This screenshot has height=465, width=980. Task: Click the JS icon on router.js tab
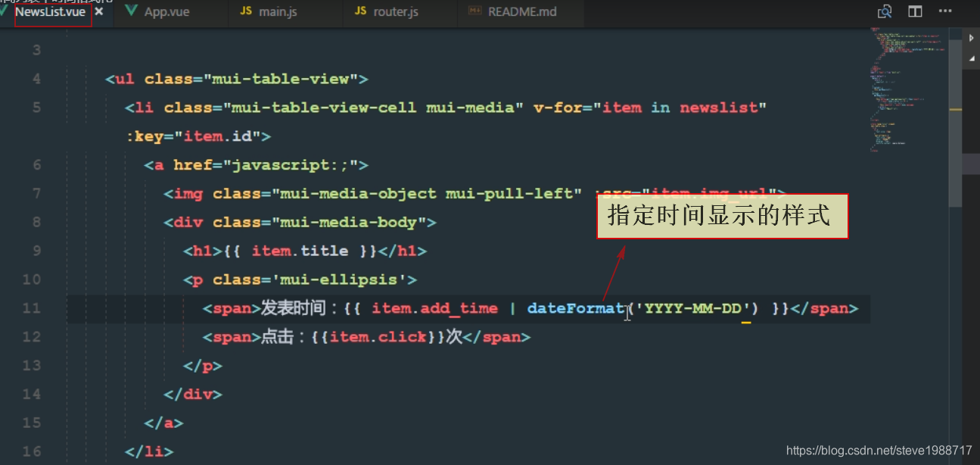click(360, 12)
